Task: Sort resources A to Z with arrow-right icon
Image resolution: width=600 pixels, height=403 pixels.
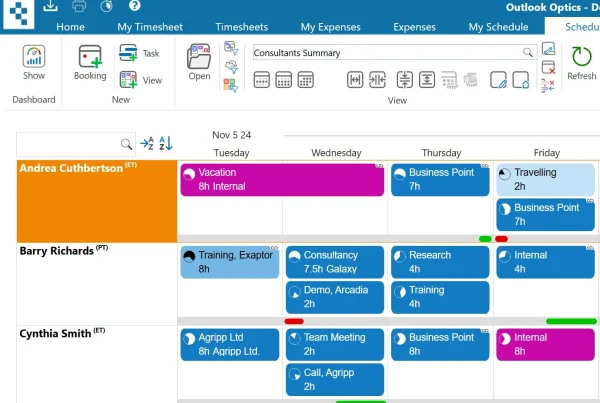Action: [x=147, y=144]
